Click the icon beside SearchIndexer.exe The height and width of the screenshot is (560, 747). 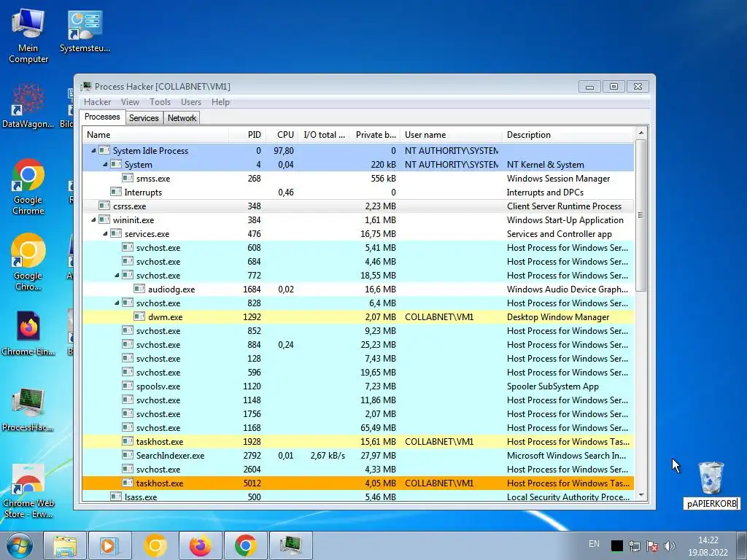(127, 455)
